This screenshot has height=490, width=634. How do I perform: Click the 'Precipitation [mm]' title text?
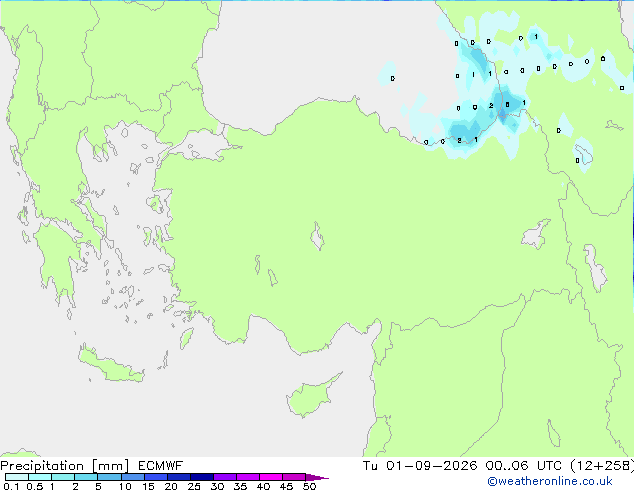(x=65, y=466)
